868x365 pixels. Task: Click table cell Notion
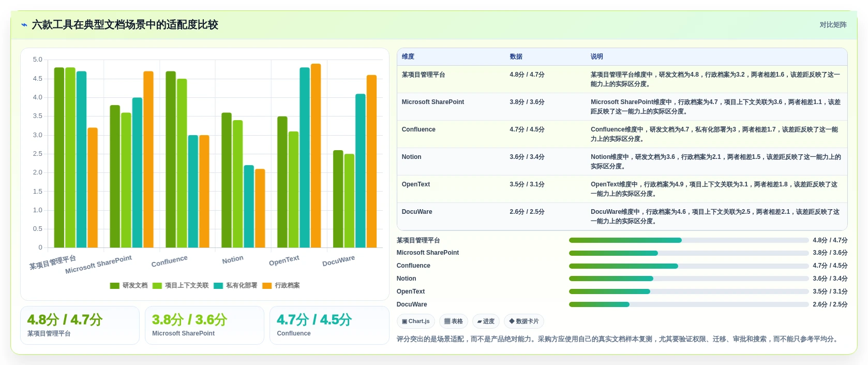(x=411, y=157)
